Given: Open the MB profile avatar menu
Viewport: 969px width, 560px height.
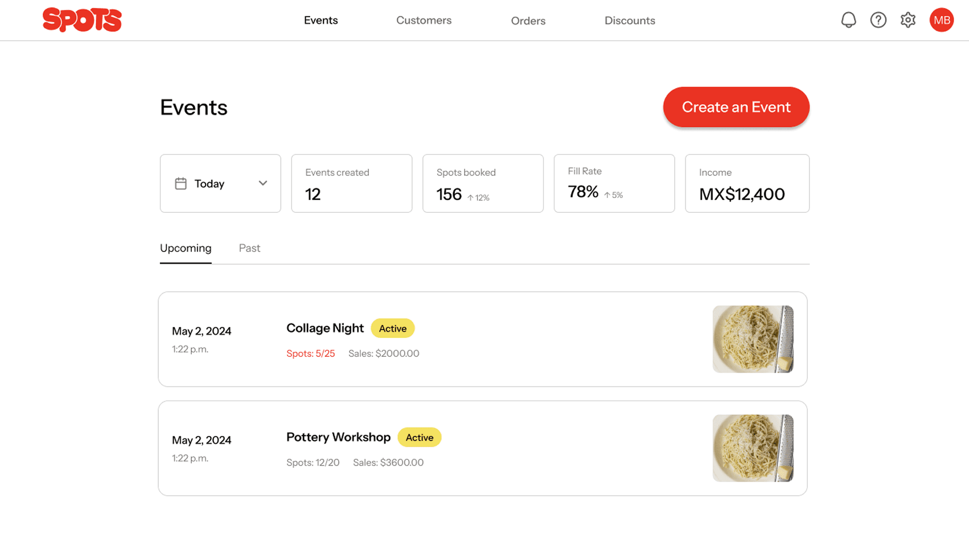Looking at the screenshot, I should (941, 20).
